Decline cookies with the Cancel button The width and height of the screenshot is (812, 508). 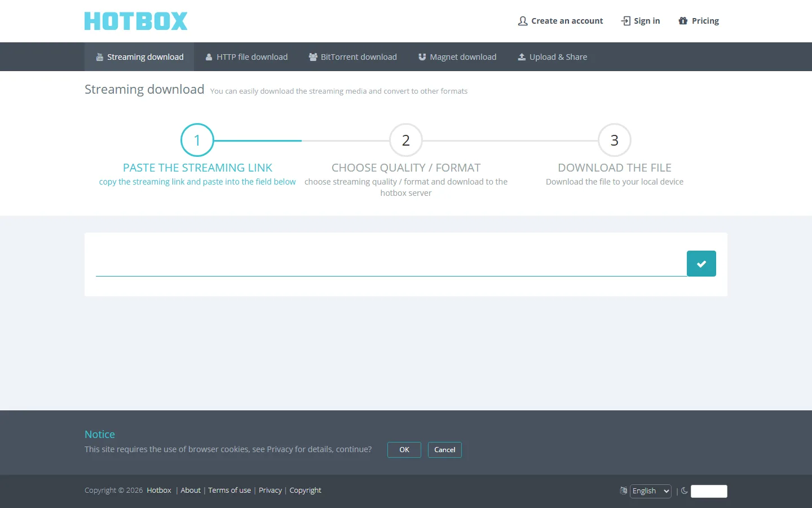pyautogui.click(x=445, y=450)
